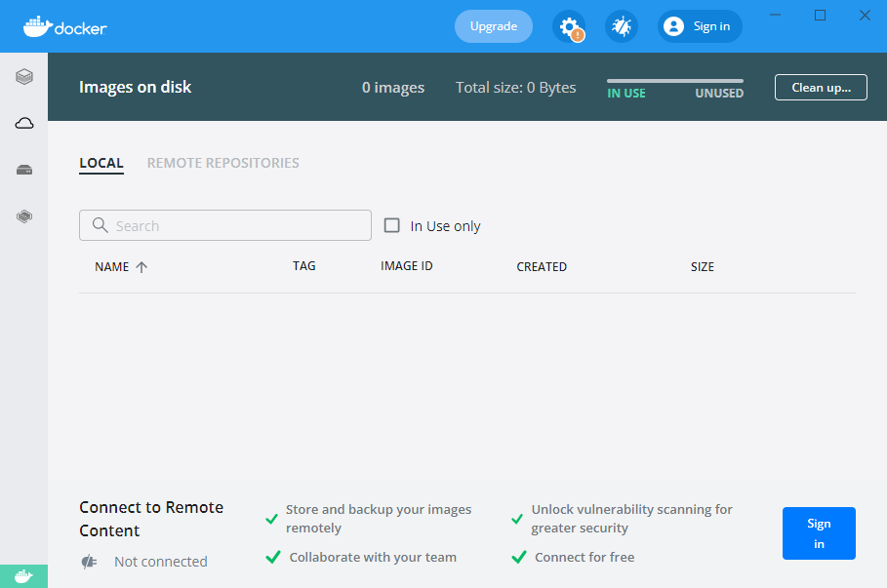The image size is (887, 588).
Task: Click the '0 images' count
Action: (x=393, y=88)
